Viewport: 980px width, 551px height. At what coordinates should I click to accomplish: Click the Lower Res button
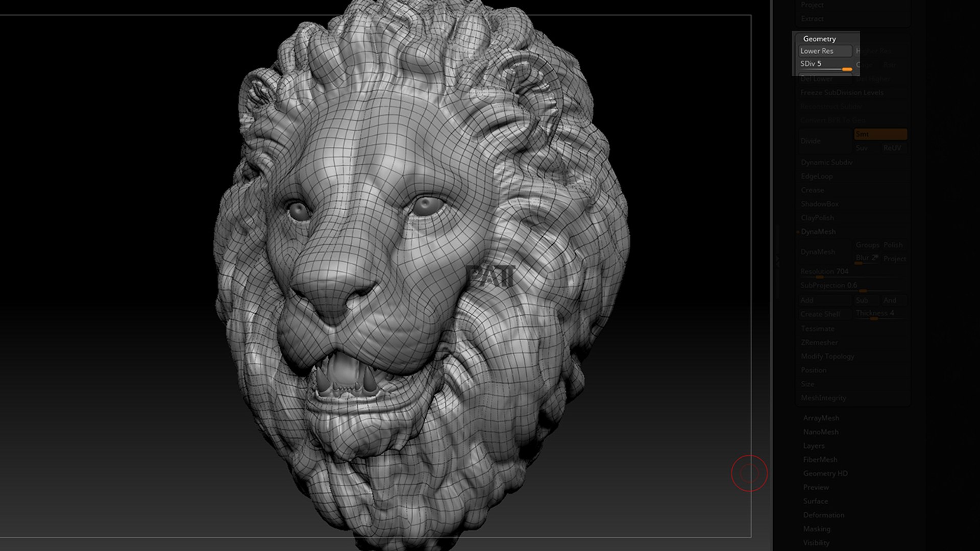[825, 51]
